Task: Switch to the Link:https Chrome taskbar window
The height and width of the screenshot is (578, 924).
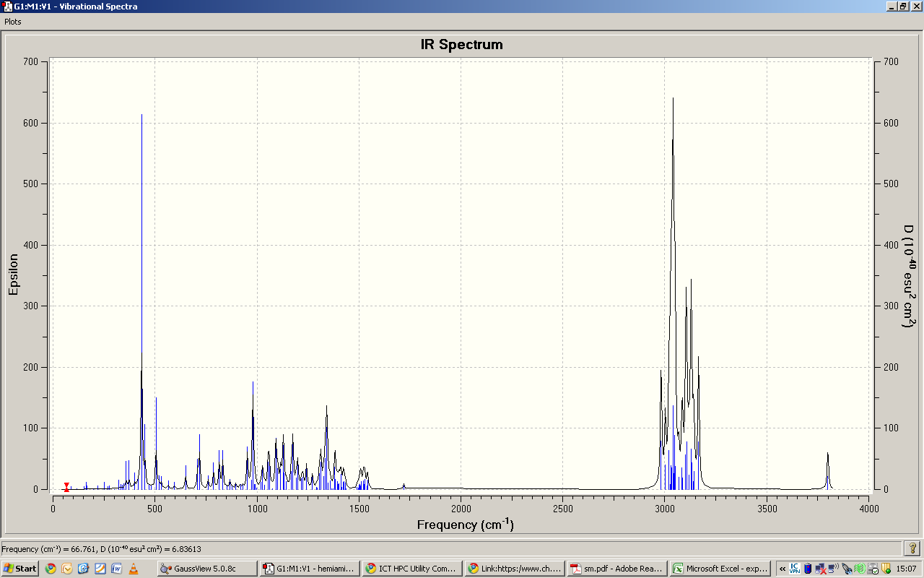Action: coord(515,569)
